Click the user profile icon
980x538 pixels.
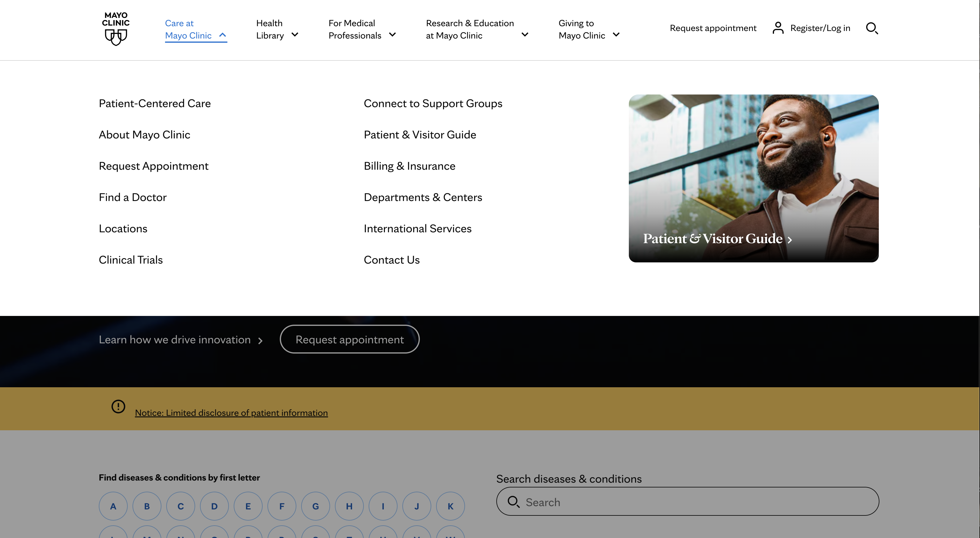pos(778,28)
